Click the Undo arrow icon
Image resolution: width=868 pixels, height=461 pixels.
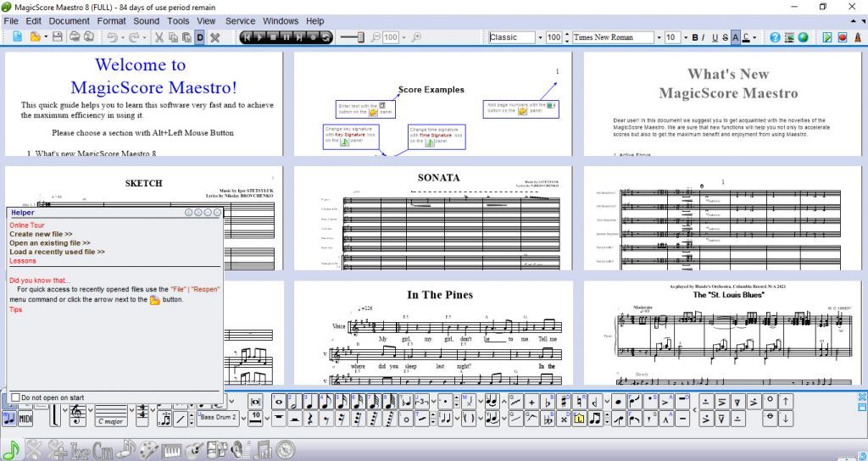tap(113, 37)
